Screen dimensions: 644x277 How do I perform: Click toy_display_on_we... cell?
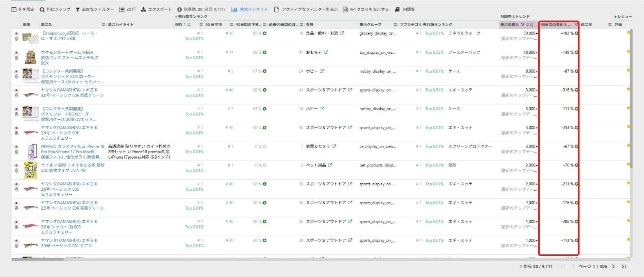(x=377, y=52)
